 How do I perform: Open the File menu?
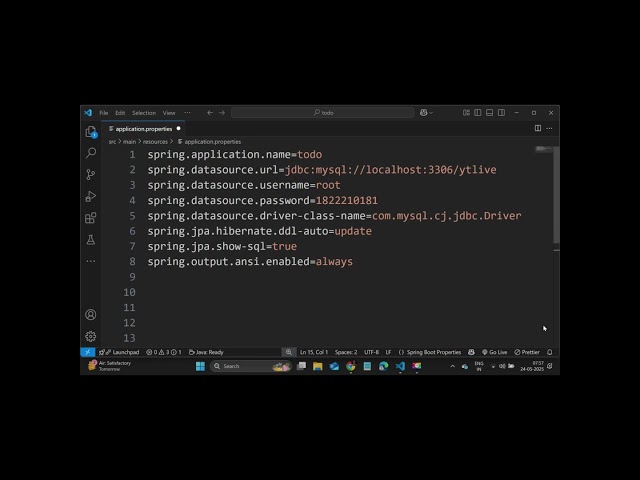[x=104, y=113]
